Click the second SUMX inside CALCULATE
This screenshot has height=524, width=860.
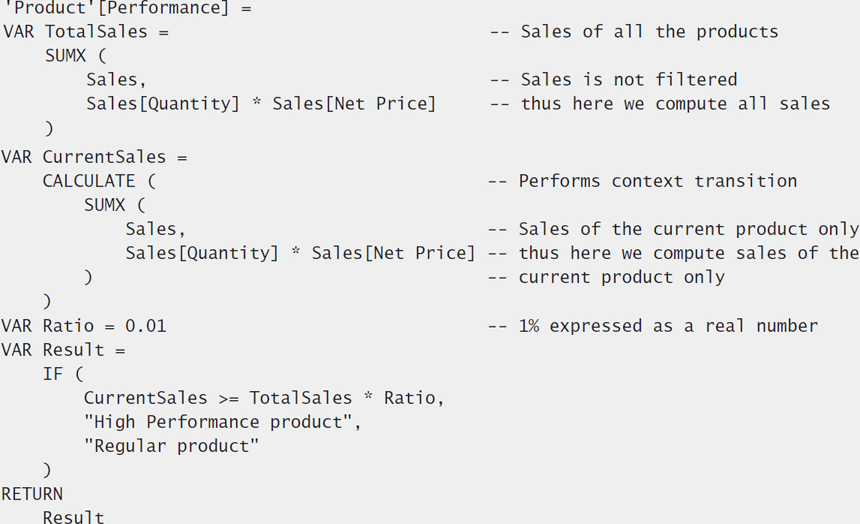tap(109, 206)
